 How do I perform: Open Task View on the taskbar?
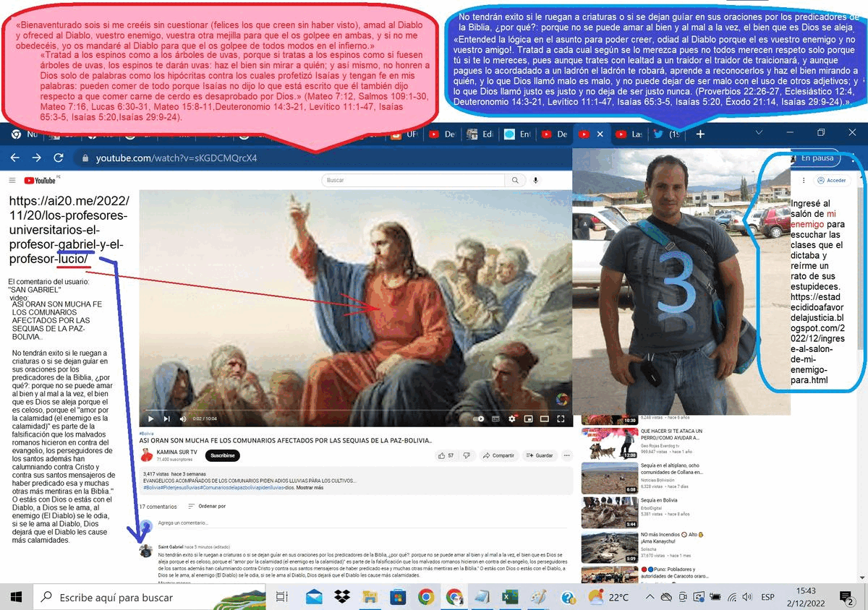282,597
